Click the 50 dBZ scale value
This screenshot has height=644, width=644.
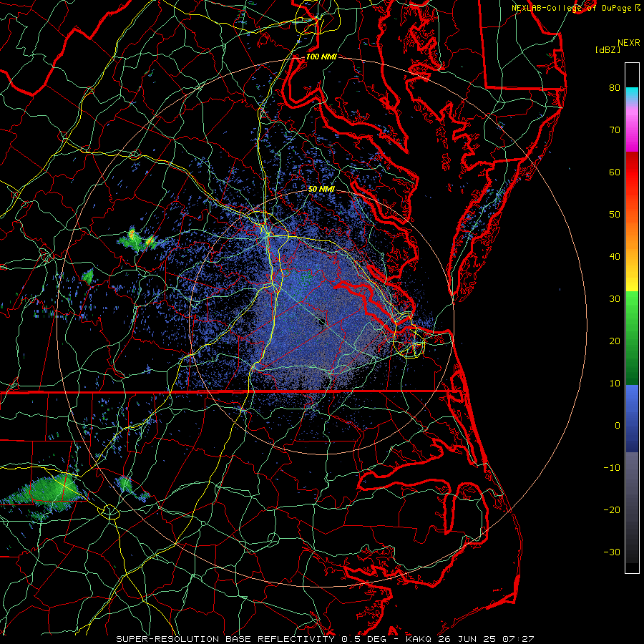[x=615, y=215]
